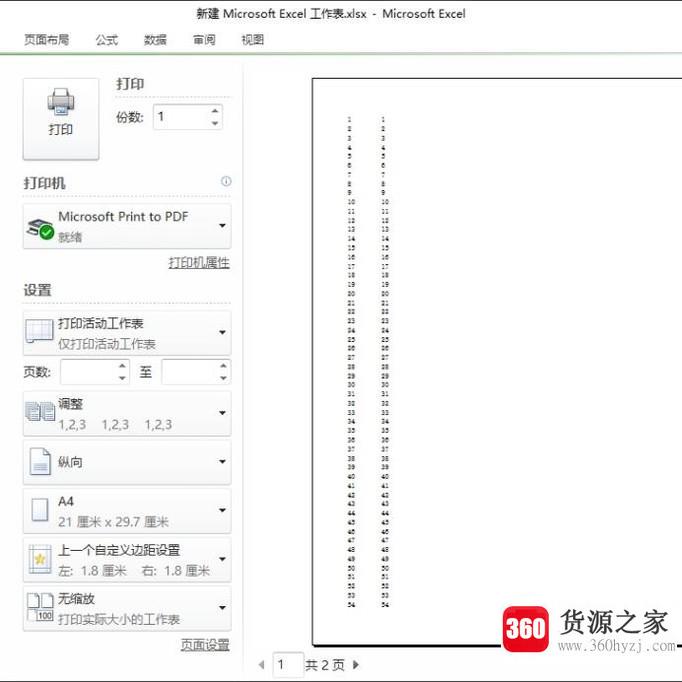
Task: Click the portrait page orientation icon
Action: [40, 461]
